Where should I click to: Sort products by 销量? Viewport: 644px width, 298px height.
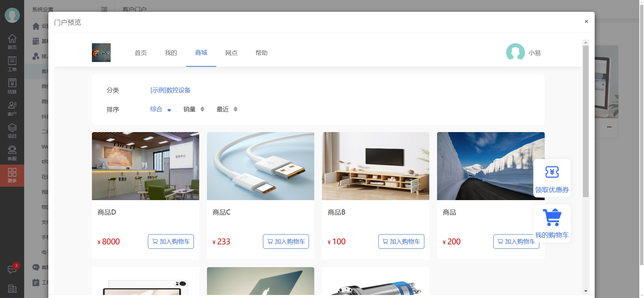point(194,109)
